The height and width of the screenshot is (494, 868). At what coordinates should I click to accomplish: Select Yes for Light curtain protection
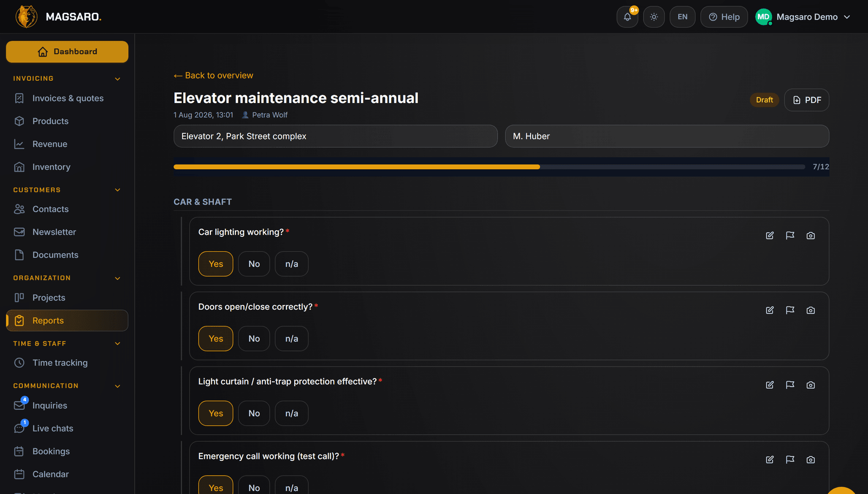click(x=216, y=414)
